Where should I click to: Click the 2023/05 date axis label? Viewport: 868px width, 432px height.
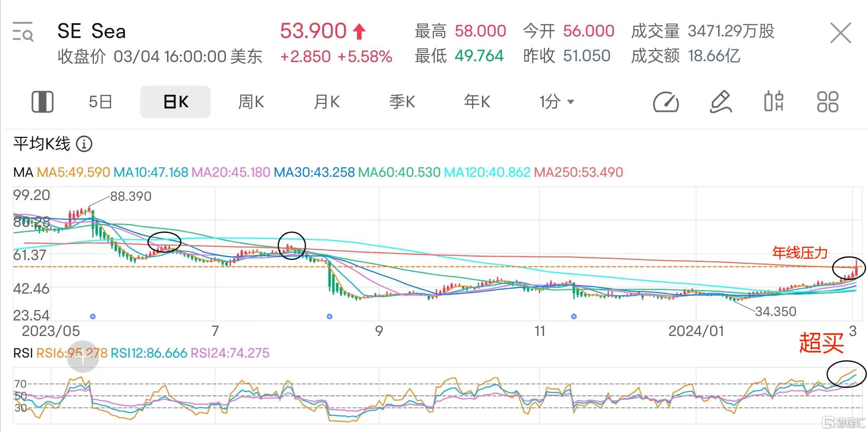tap(51, 331)
